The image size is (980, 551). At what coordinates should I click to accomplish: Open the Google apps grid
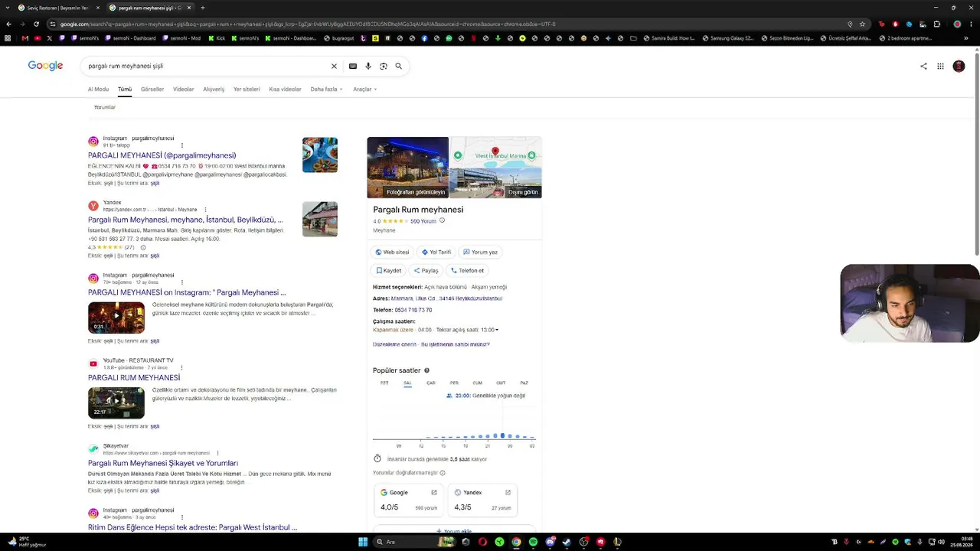pos(940,67)
